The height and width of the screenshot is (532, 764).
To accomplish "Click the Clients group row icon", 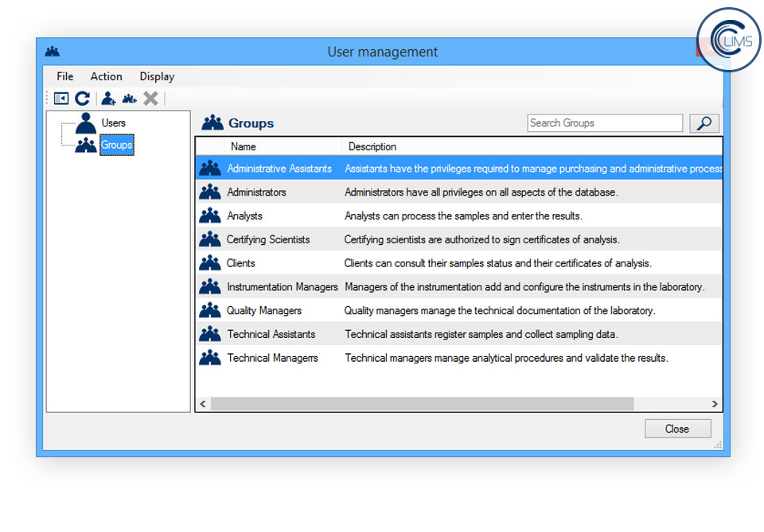I will (x=210, y=263).
